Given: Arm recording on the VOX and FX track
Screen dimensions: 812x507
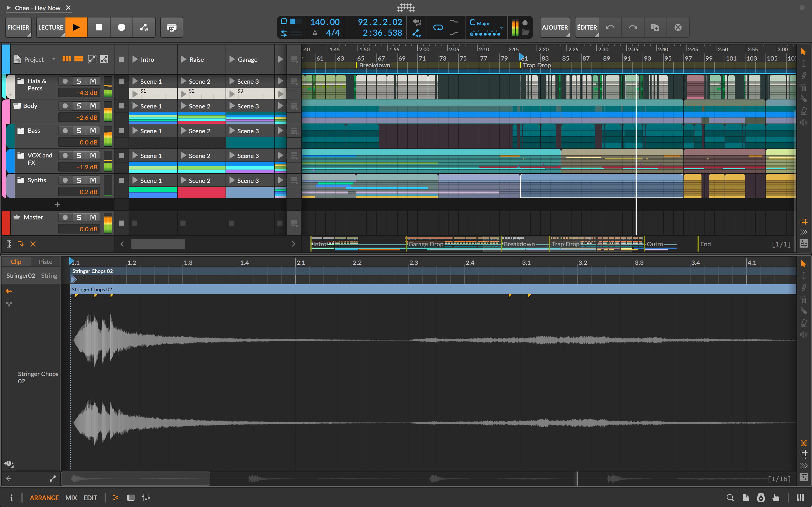Looking at the screenshot, I should (65, 155).
